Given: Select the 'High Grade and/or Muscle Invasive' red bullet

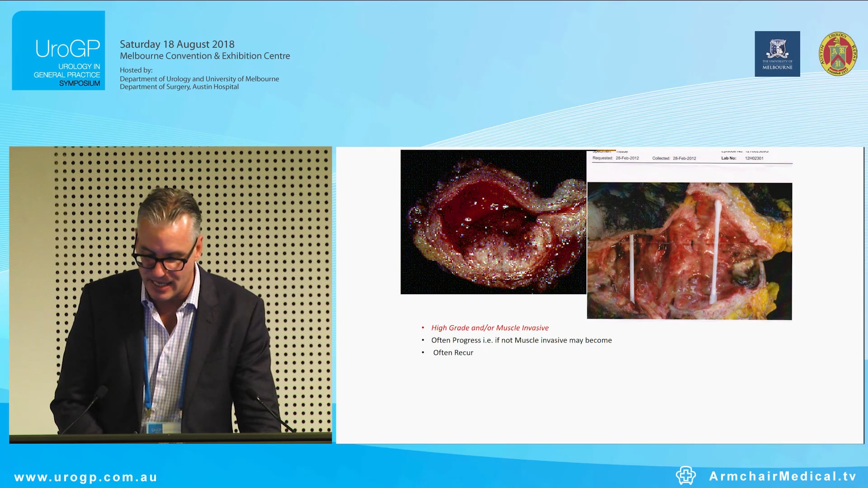Looking at the screenshot, I should tap(490, 328).
